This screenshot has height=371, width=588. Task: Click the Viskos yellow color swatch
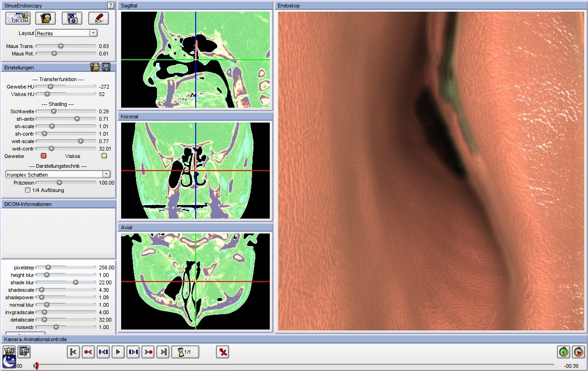104,156
